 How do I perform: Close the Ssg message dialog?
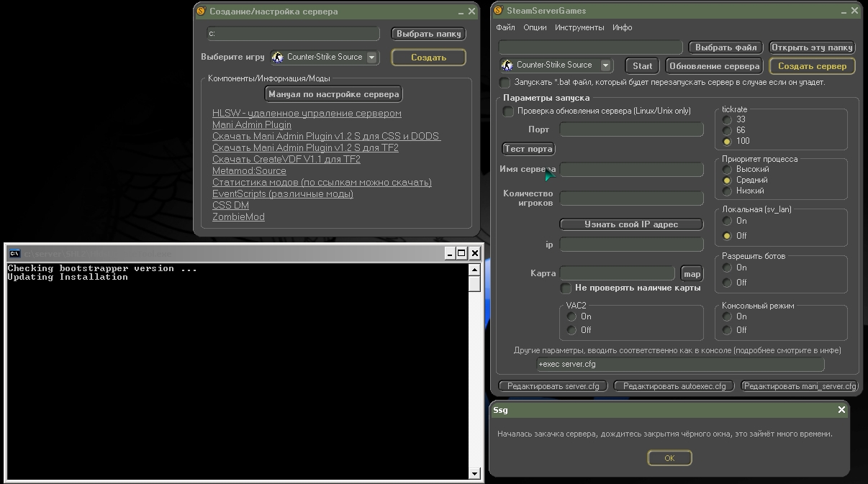(841, 410)
